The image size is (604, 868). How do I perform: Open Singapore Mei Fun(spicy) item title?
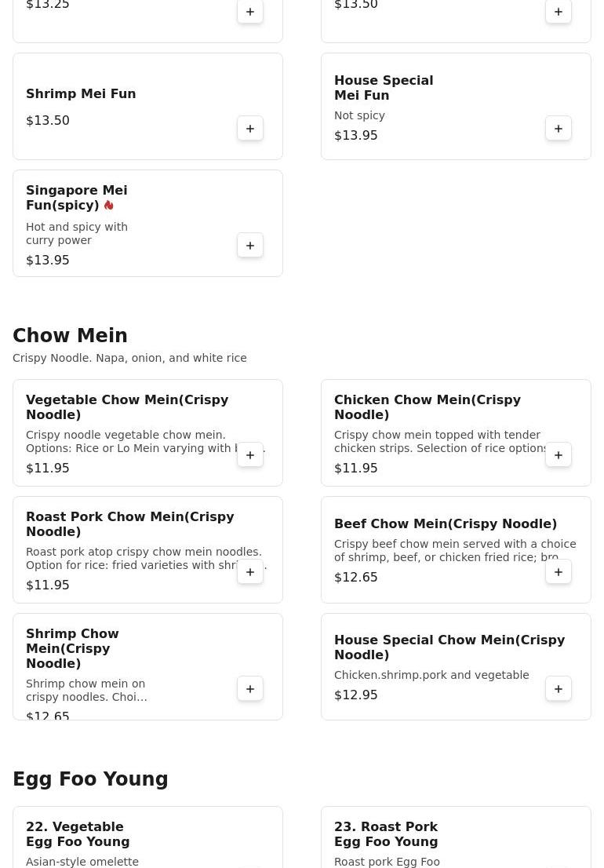(76, 198)
